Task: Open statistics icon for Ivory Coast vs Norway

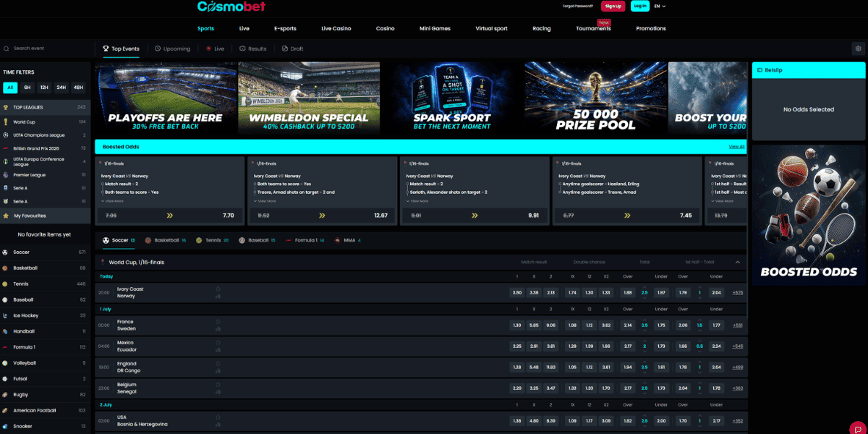Action: click(218, 296)
